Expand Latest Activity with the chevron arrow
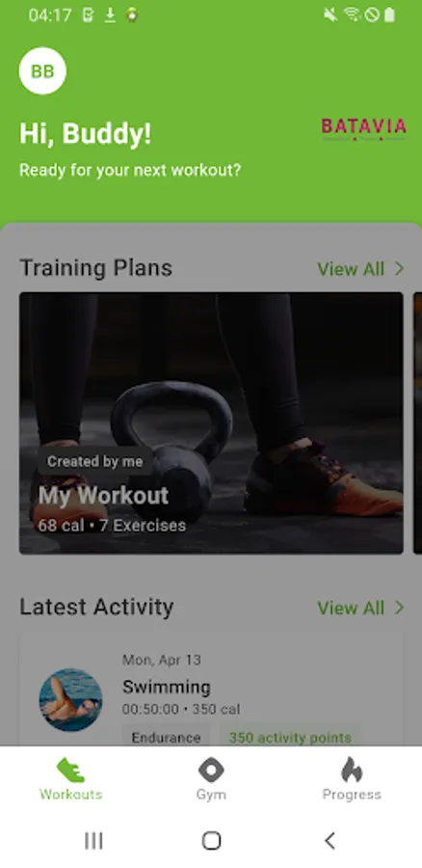The image size is (422, 868). coord(399,608)
